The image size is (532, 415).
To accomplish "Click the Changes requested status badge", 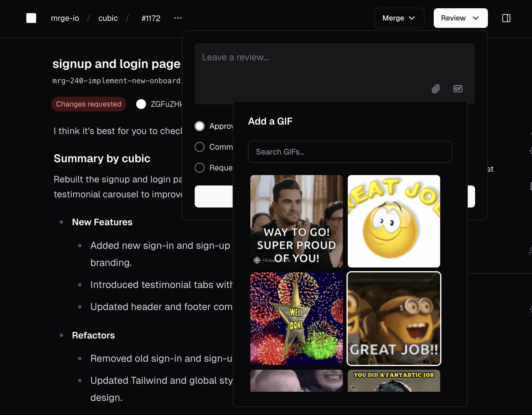I will click(x=88, y=104).
